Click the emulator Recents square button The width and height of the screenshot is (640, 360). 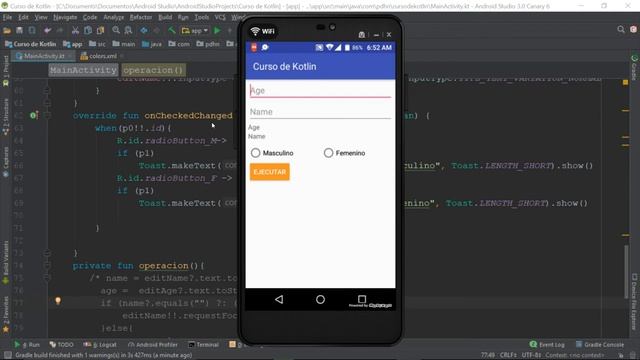coord(362,299)
